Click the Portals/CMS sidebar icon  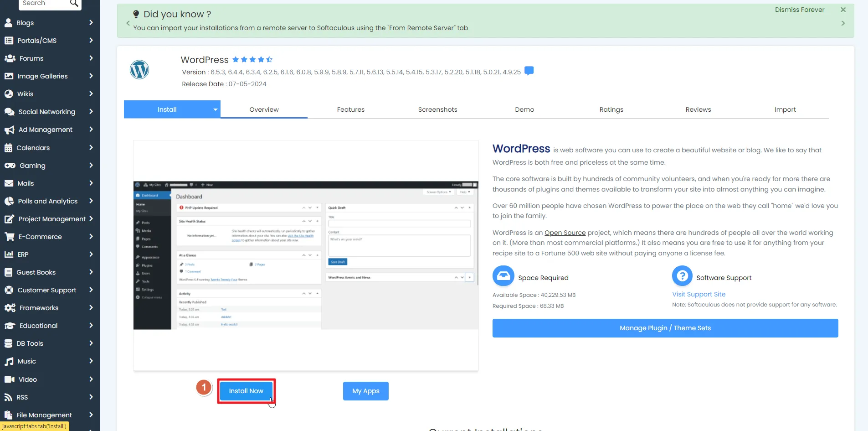point(9,41)
